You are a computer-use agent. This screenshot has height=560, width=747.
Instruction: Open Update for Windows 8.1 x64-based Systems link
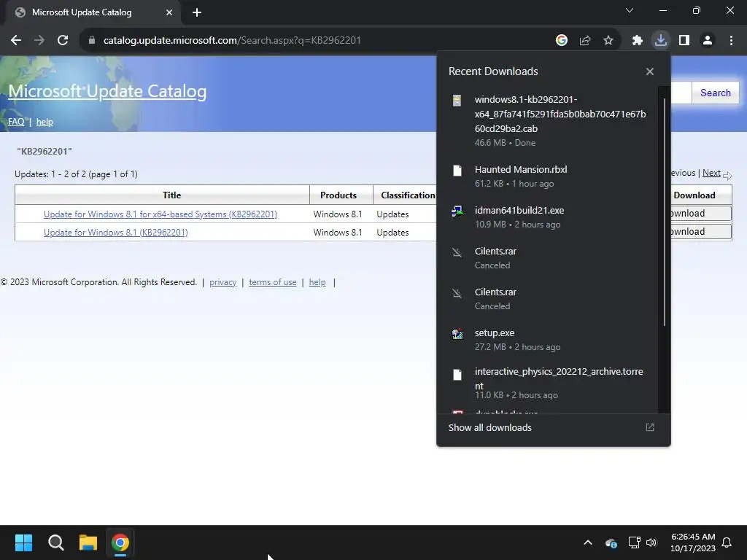click(160, 214)
